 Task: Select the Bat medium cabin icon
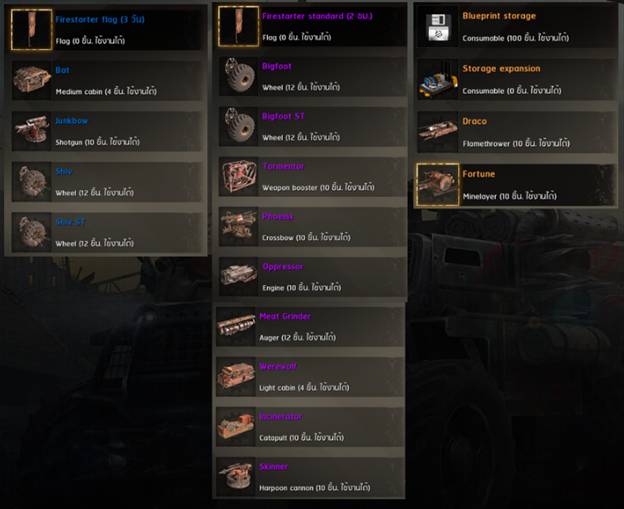point(32,80)
